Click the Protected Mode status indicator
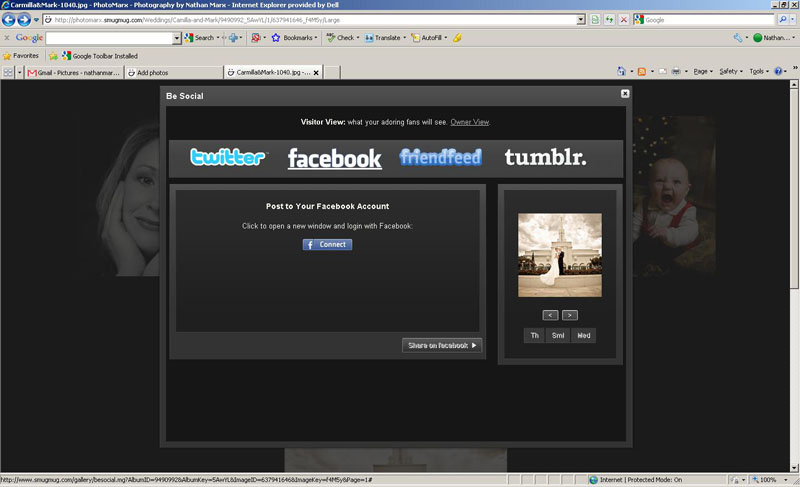Image resolution: width=800 pixels, height=487 pixels. click(x=636, y=480)
